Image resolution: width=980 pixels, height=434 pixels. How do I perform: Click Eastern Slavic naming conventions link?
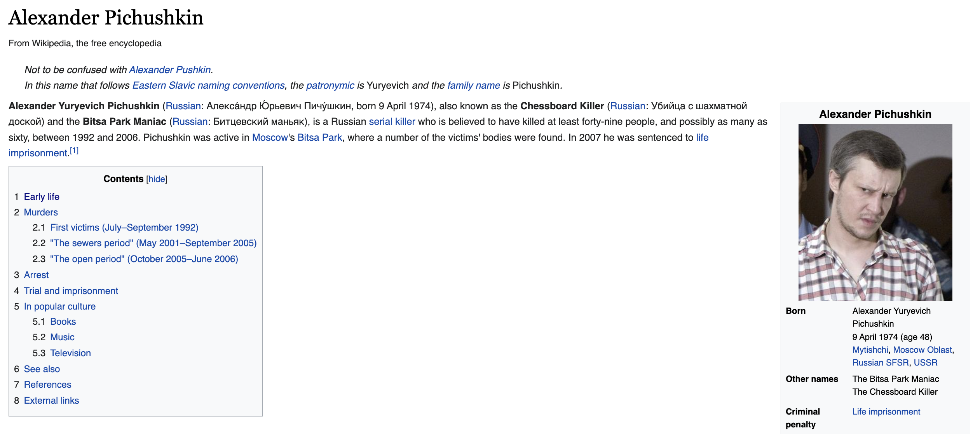(x=208, y=85)
